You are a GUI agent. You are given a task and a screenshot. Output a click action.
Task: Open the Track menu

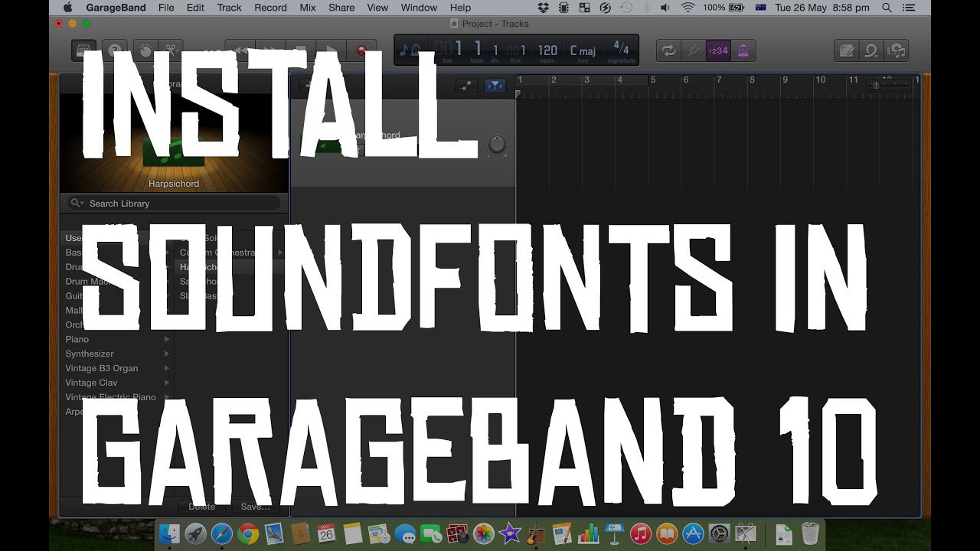[x=229, y=8]
